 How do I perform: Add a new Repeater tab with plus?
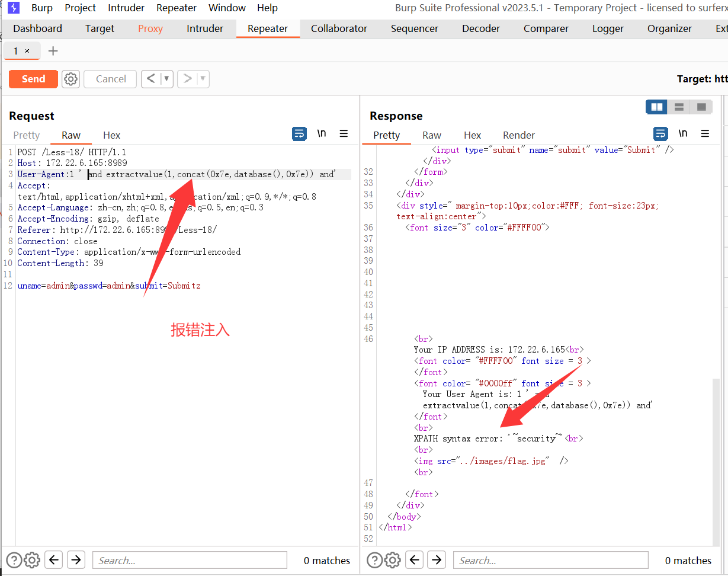(x=53, y=51)
